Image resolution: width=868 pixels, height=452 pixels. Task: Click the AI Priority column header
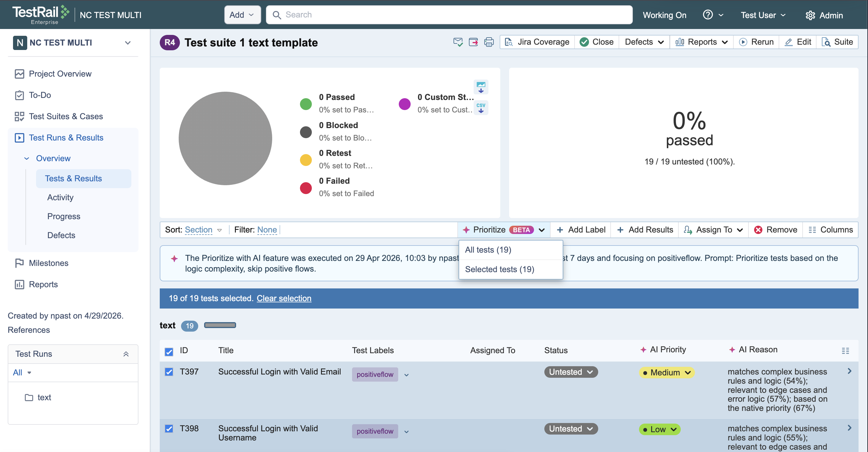click(663, 350)
